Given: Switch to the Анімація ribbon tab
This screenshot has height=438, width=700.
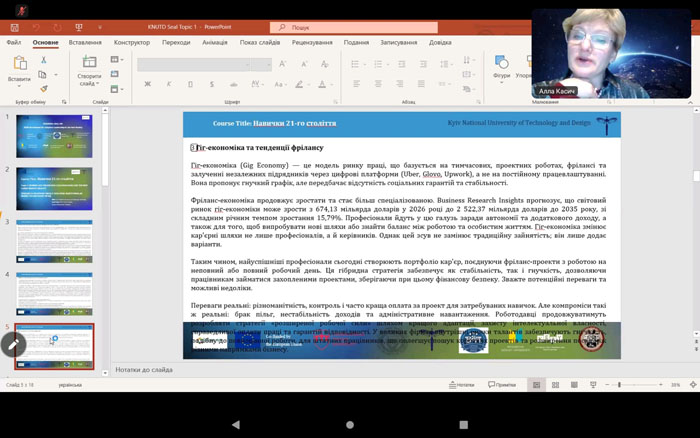Looking at the screenshot, I should pyautogui.click(x=214, y=43).
